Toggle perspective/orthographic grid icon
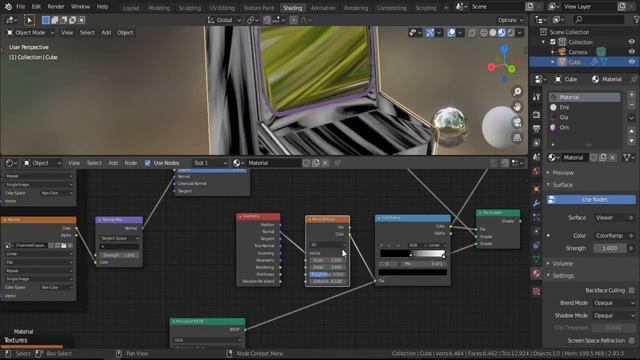Screen dimensions: 640x360 pyautogui.click(x=517, y=138)
